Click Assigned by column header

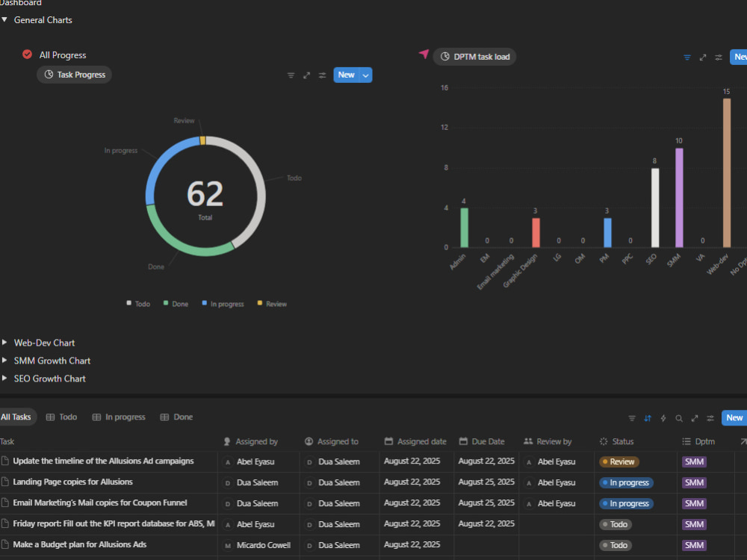[x=251, y=441]
